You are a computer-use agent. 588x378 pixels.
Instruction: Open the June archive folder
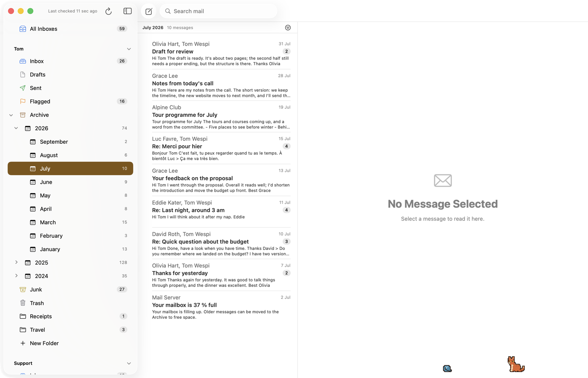click(x=71, y=182)
